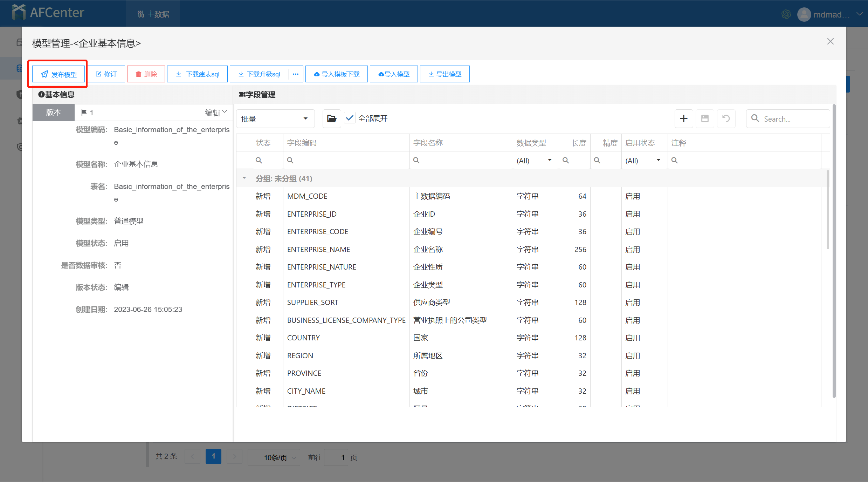Image resolution: width=868 pixels, height=482 pixels.
Task: Click the plus icon to add field
Action: pos(683,119)
